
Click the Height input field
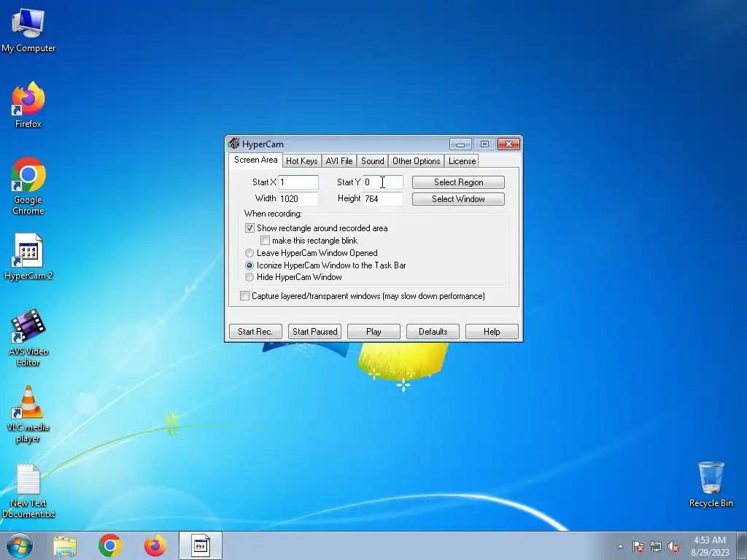click(383, 198)
